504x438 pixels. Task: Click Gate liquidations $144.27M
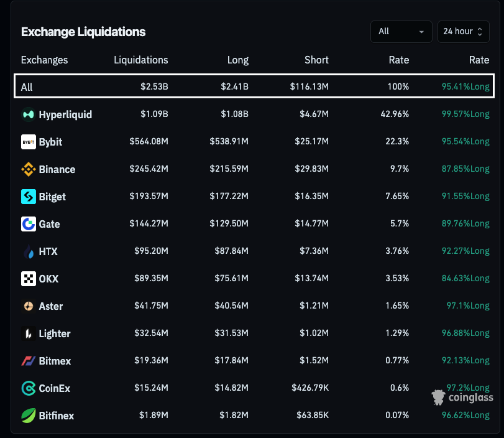[x=149, y=223]
